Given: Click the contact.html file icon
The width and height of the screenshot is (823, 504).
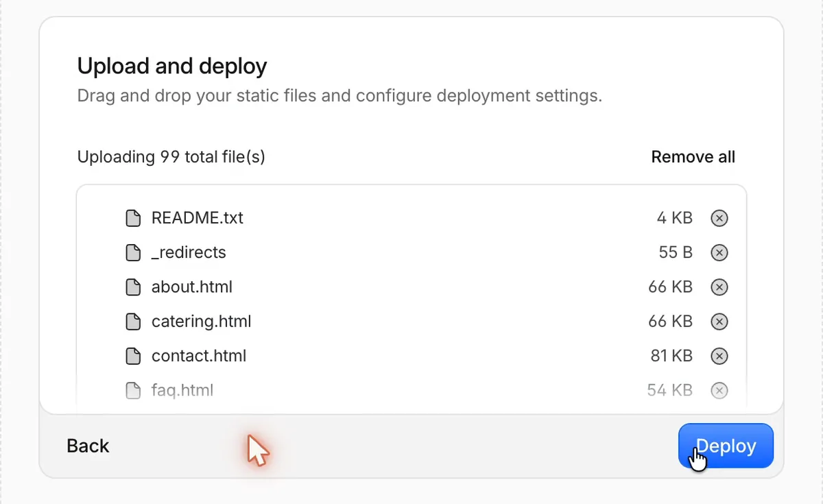Looking at the screenshot, I should [x=133, y=356].
